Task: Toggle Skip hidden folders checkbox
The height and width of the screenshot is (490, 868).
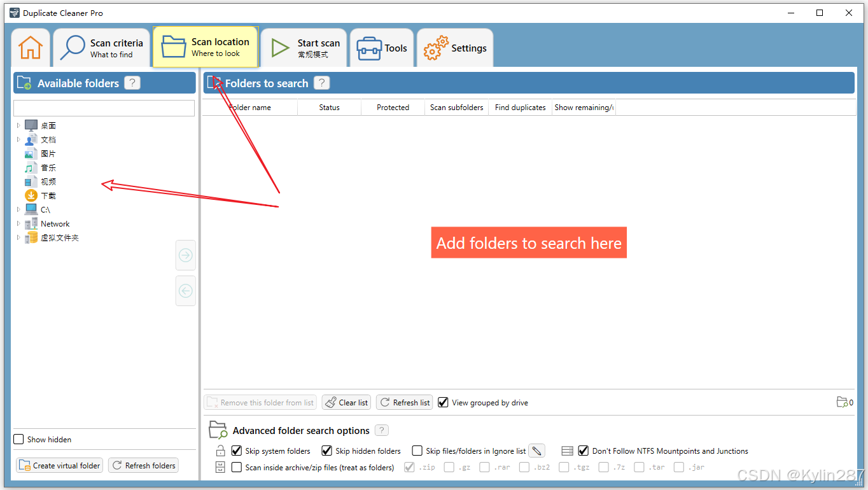Action: 326,451
